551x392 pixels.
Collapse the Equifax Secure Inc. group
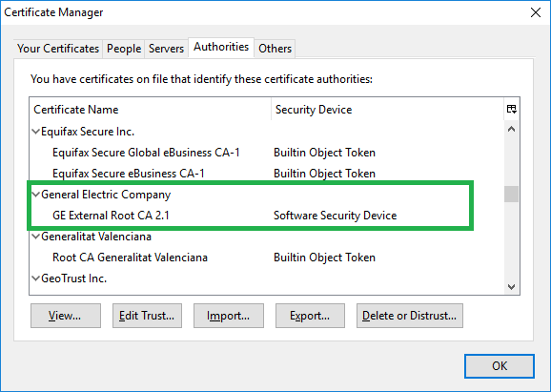coord(35,132)
